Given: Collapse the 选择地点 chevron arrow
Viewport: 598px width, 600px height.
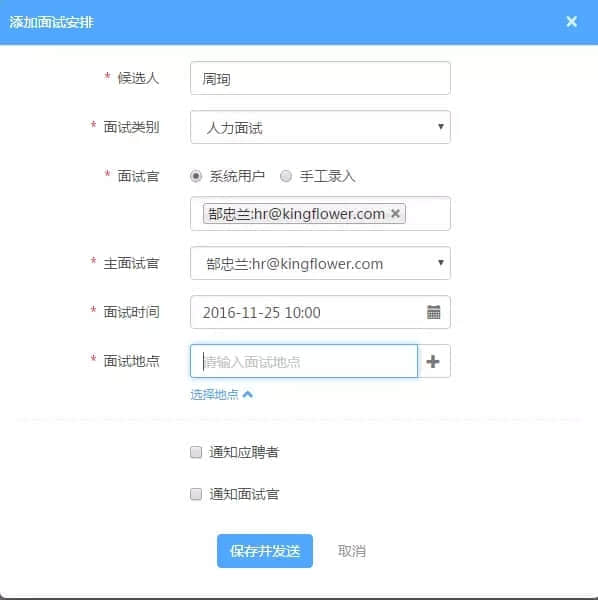Looking at the screenshot, I should click(x=248, y=394).
